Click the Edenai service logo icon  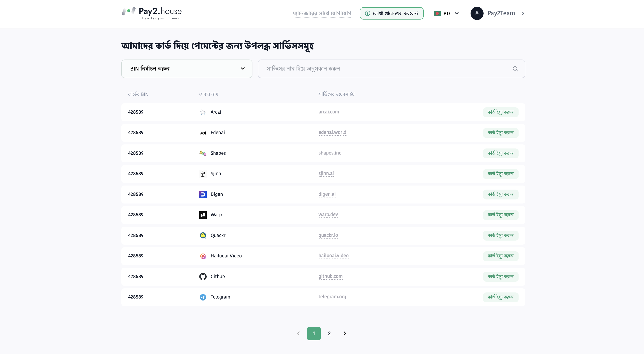click(x=203, y=133)
